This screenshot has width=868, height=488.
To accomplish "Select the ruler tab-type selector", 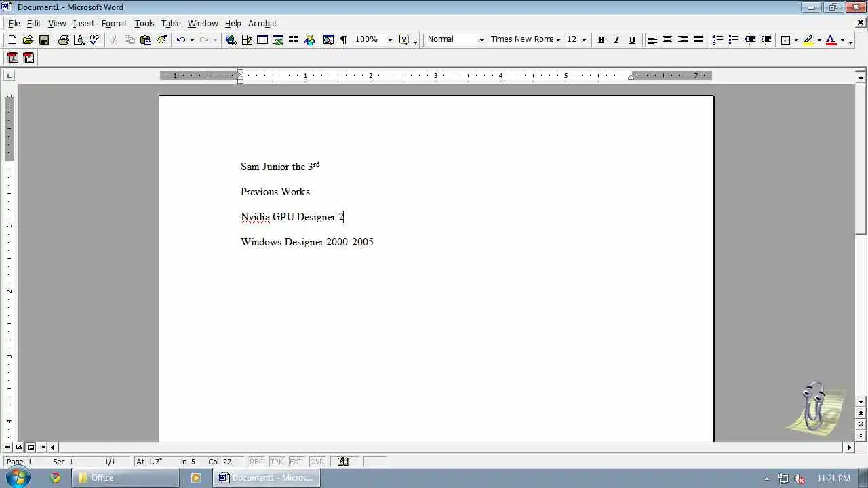I will coord(9,75).
